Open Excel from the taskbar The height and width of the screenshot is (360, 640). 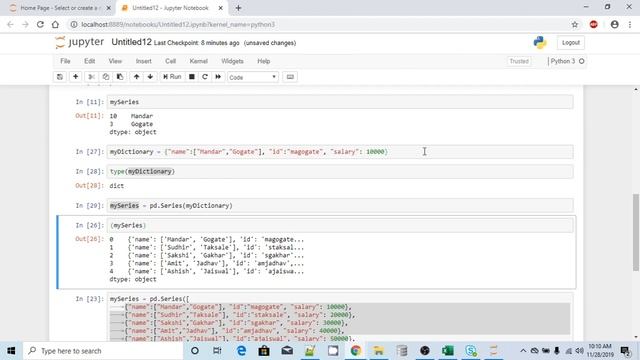click(x=447, y=351)
